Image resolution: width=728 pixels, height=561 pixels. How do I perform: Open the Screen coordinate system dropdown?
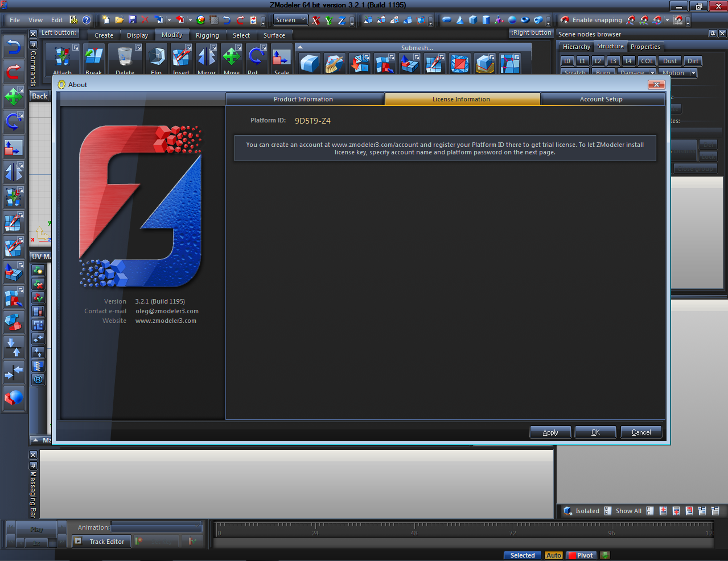290,20
